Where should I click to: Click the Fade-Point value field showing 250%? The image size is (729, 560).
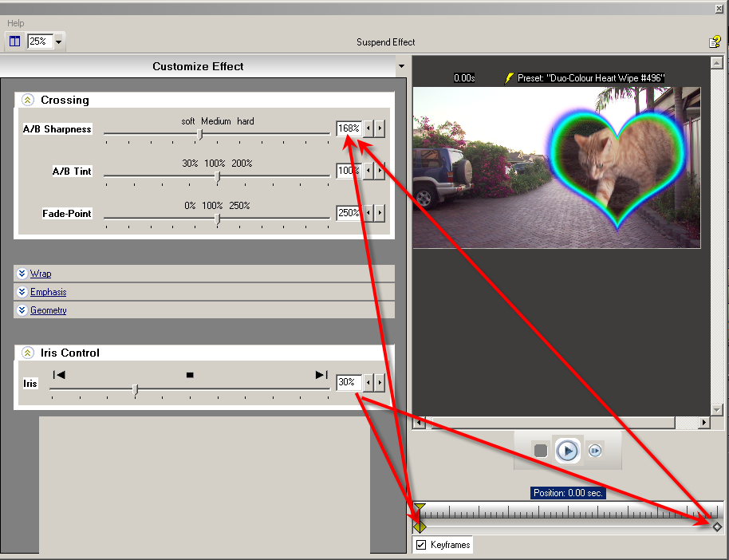click(x=349, y=213)
